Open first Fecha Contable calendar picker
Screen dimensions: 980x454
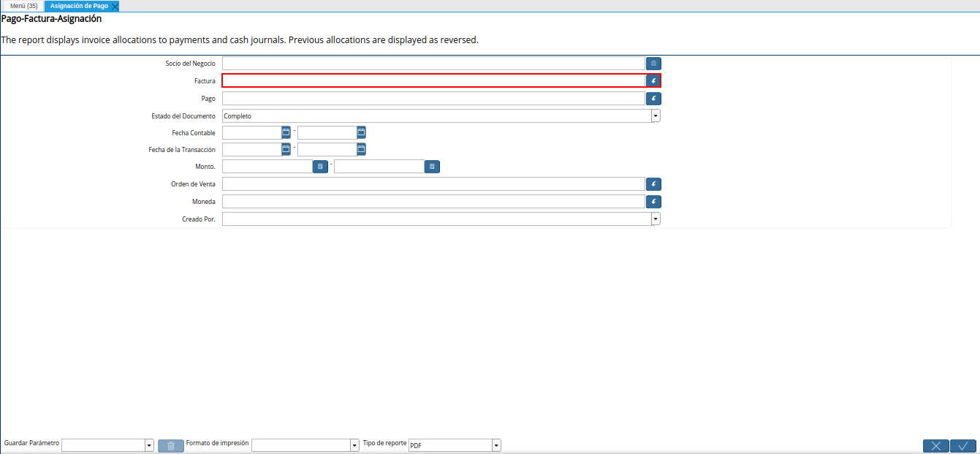286,132
